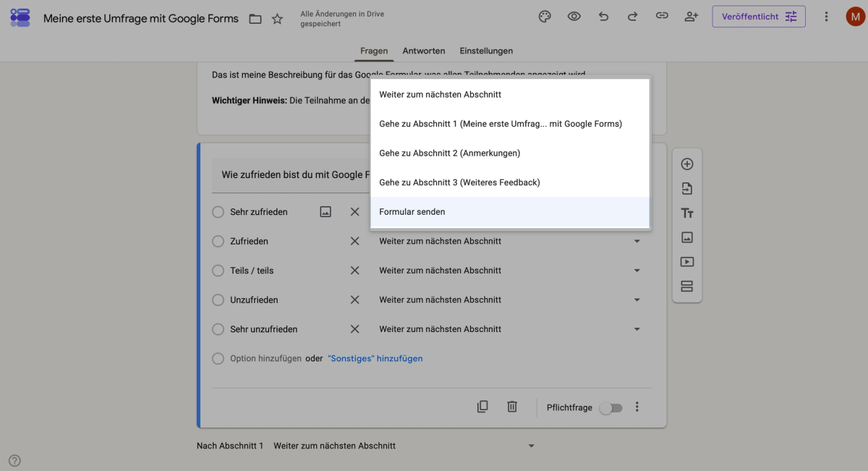Viewport: 868px width, 471px height.
Task: Open section dropdown for Teils / teils row
Action: tap(511, 271)
